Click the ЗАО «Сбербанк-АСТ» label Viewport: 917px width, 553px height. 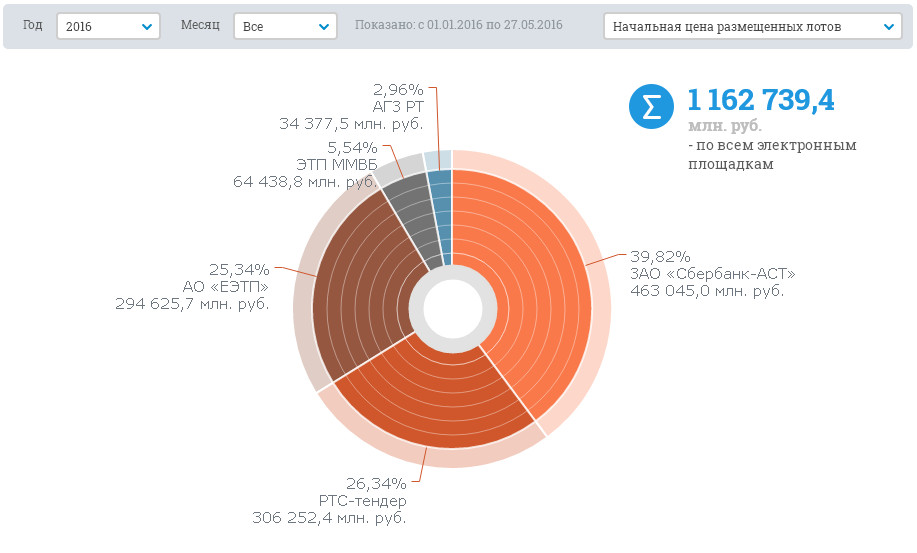click(712, 274)
